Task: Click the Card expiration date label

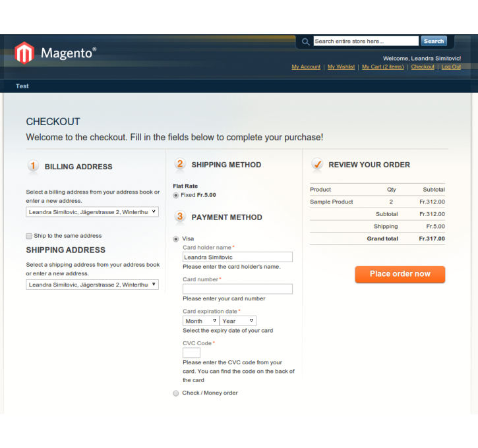Action: (x=210, y=311)
